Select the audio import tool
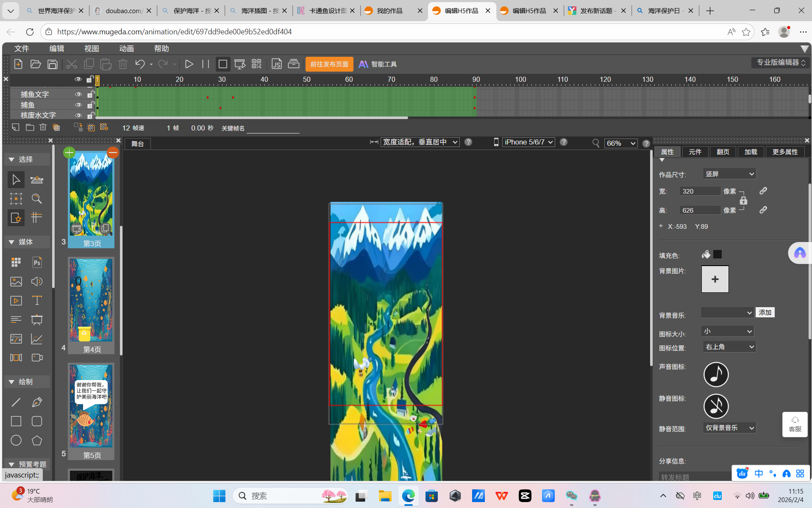Image resolution: width=812 pixels, height=508 pixels. 37,281
